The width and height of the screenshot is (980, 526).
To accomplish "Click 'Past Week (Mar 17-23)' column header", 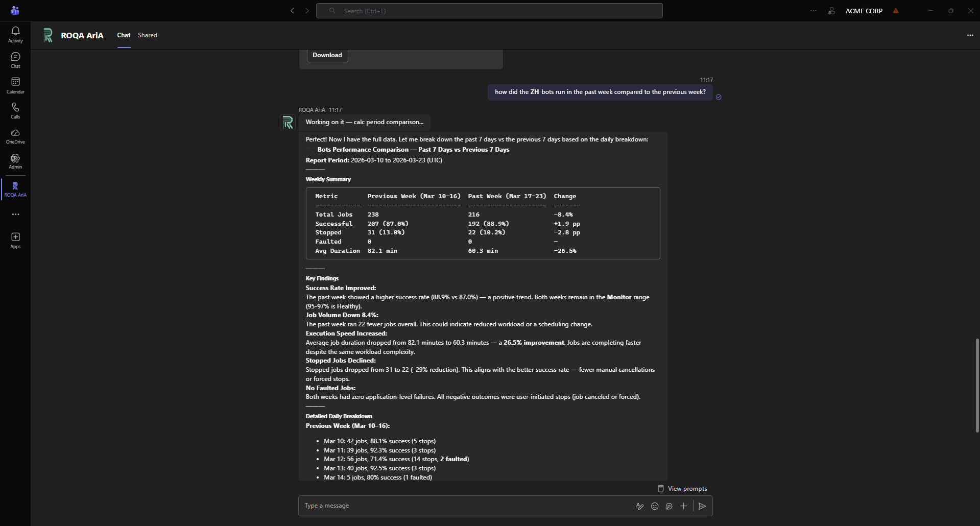I will click(x=507, y=196).
